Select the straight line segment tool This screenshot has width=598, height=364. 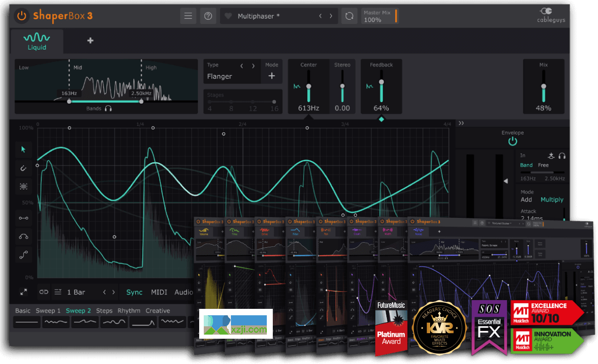[x=23, y=218]
